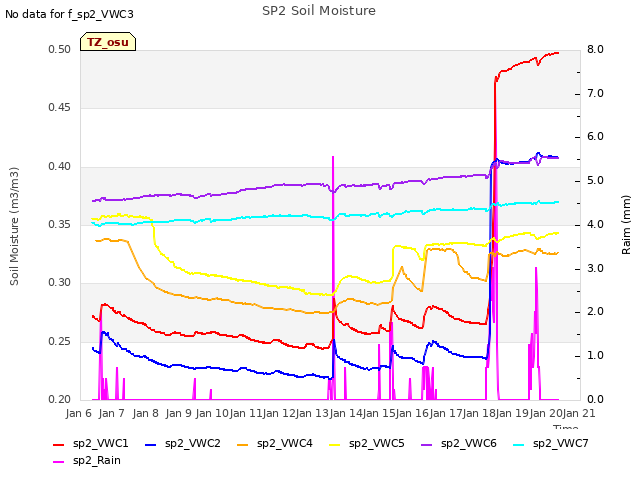The height and width of the screenshot is (480, 640).
Task: Click the 5.0 rain axis value
Action: [x=595, y=180]
